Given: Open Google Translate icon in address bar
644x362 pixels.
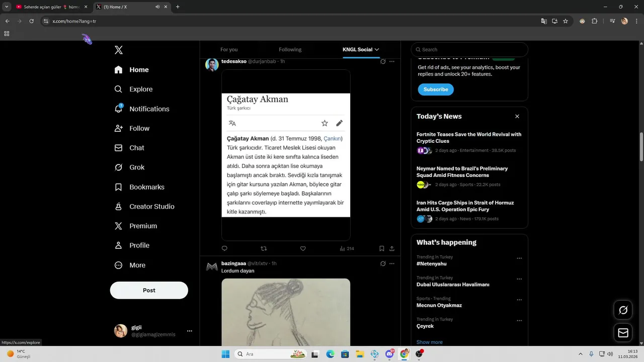Looking at the screenshot, I should point(544,21).
